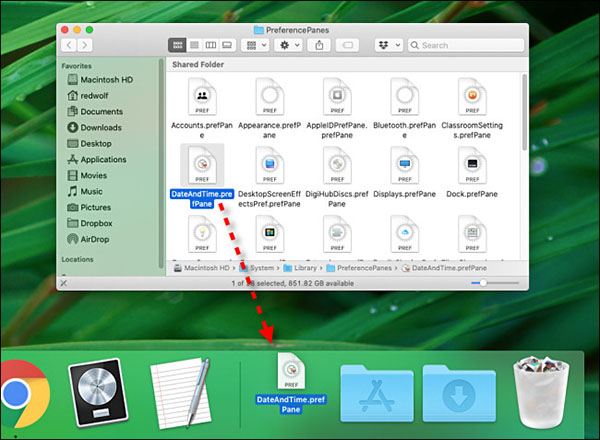
Task: Go to Applications in the sidebar
Action: [102, 159]
